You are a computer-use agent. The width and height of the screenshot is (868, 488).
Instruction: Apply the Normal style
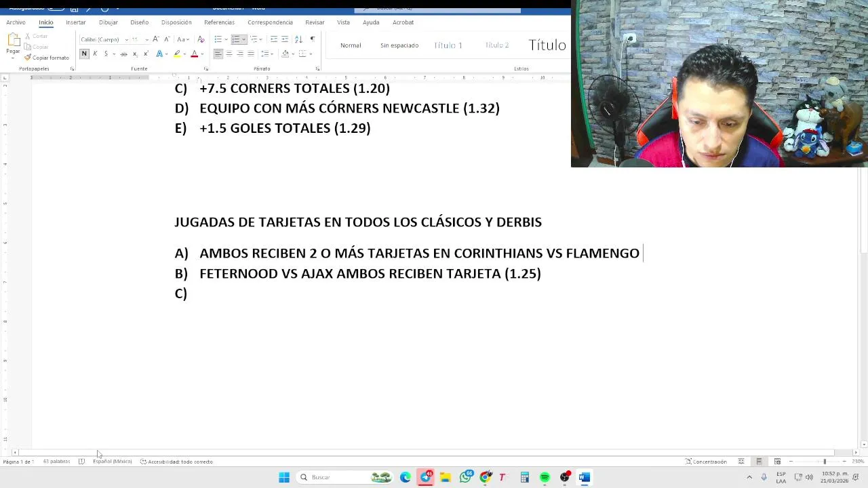[x=351, y=45]
